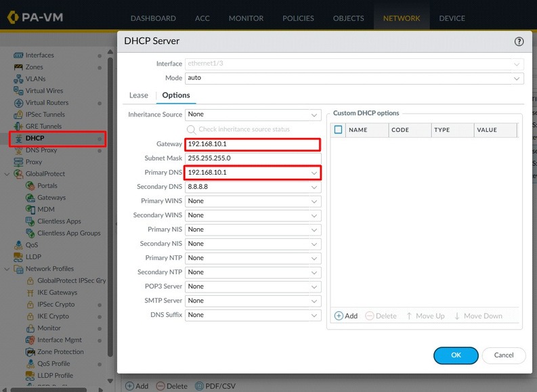The width and height of the screenshot is (537, 392).
Task: Dismiss dialog with Cancel button
Action: (504, 355)
